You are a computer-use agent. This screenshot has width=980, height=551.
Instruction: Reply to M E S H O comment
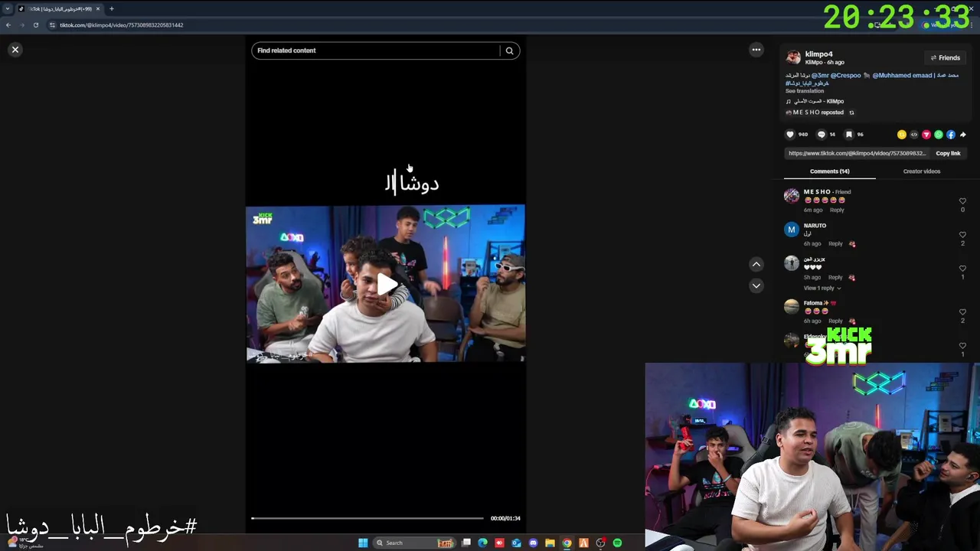click(x=837, y=210)
